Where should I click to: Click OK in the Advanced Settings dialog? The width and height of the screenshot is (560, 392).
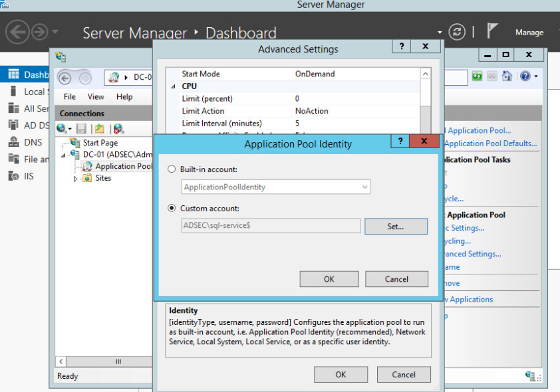click(x=341, y=375)
